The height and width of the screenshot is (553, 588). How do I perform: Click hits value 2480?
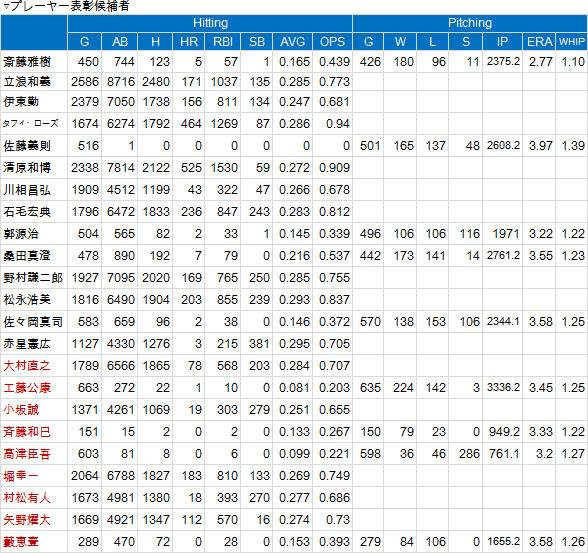[156, 82]
